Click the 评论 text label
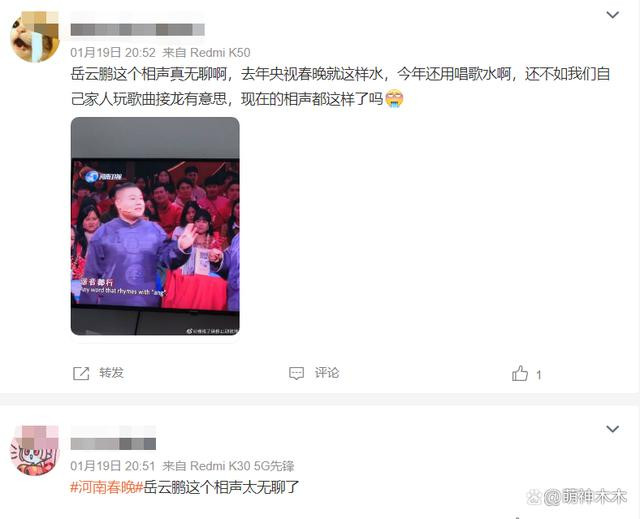This screenshot has width=640, height=519. (x=327, y=373)
